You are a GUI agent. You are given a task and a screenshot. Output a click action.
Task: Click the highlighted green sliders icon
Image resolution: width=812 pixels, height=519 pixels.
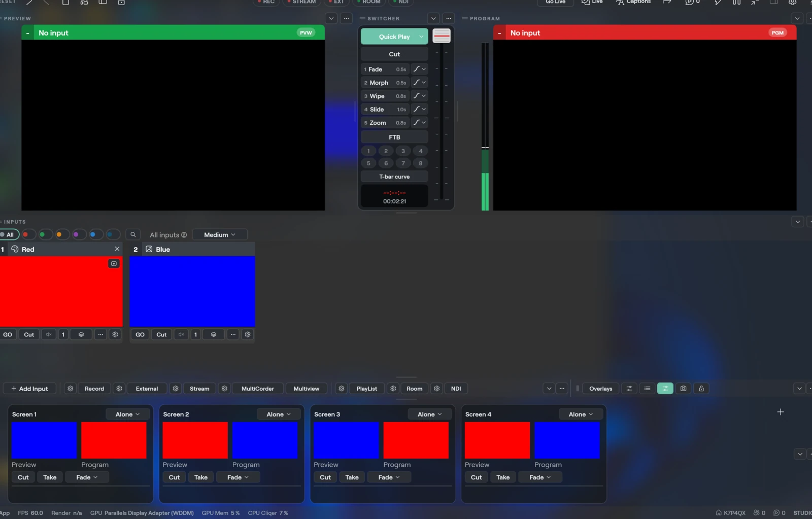(x=665, y=389)
